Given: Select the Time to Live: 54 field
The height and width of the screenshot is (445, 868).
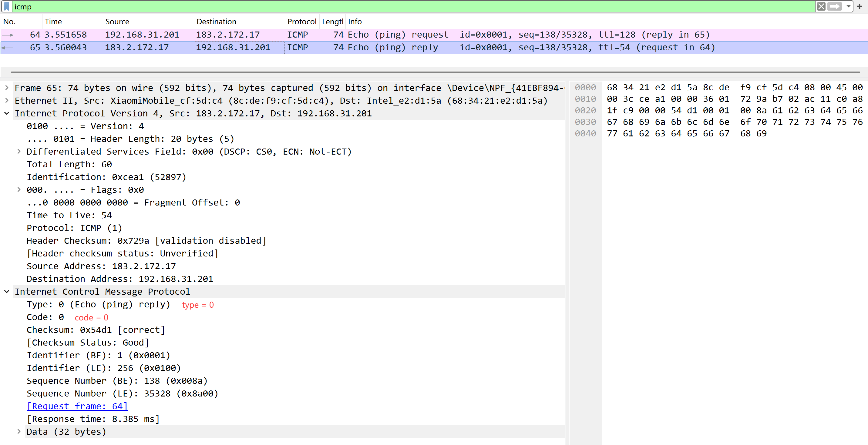Looking at the screenshot, I should tap(69, 215).
